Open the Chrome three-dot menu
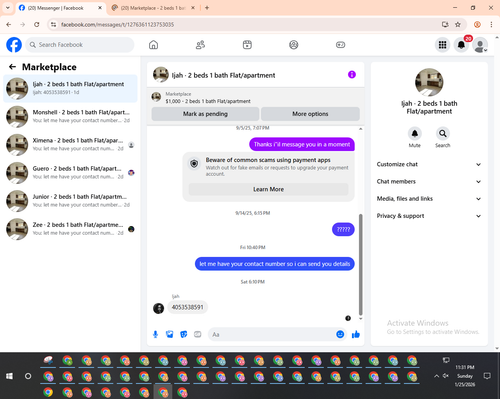 (x=491, y=24)
